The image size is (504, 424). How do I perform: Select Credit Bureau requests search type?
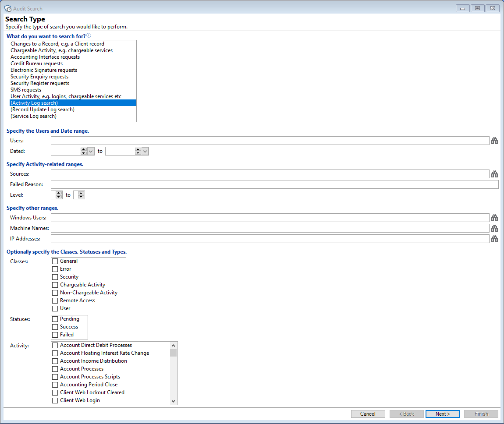coord(36,64)
